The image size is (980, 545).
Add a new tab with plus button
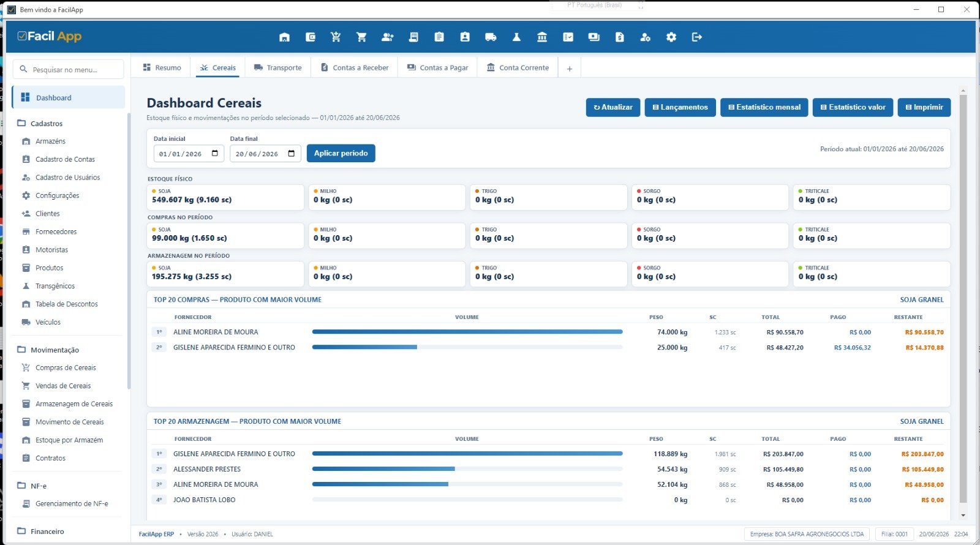click(x=570, y=69)
